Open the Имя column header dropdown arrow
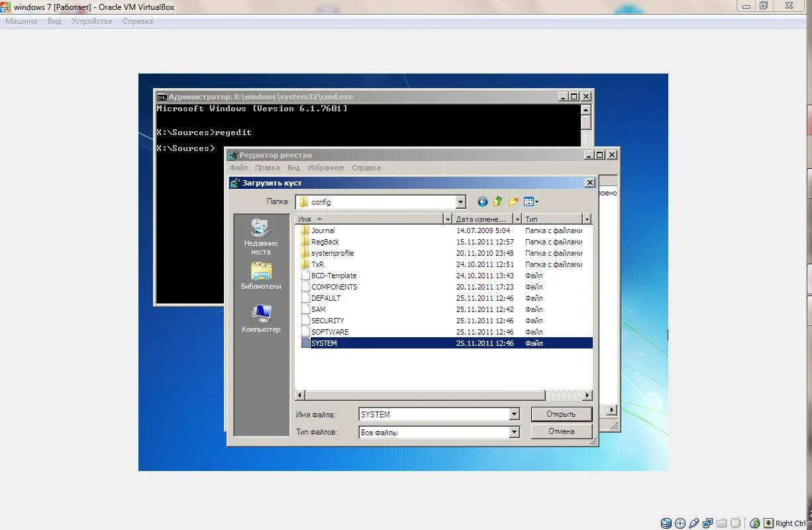This screenshot has height=530, width=812. pyautogui.click(x=448, y=219)
